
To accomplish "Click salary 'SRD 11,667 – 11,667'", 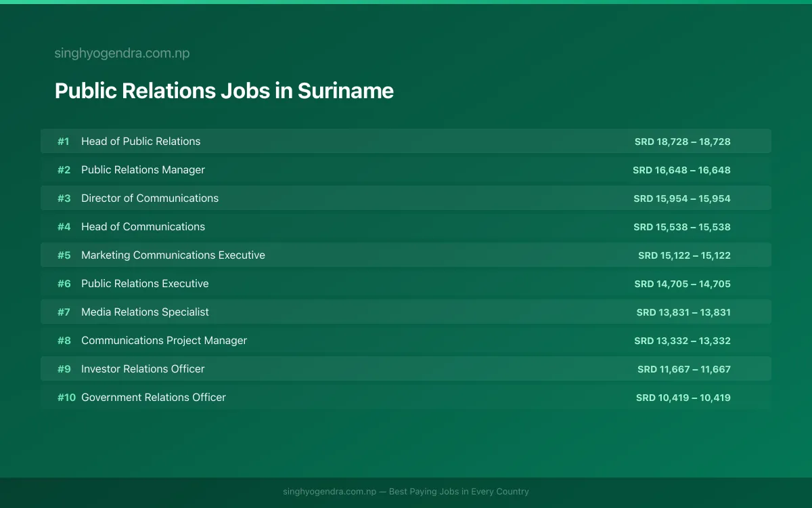I will [684, 369].
